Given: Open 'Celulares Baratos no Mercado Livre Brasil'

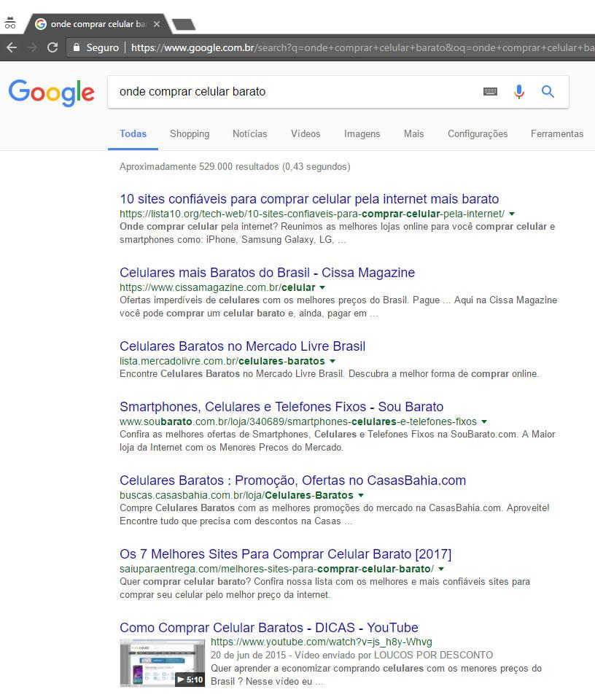Looking at the screenshot, I should pyautogui.click(x=242, y=346).
